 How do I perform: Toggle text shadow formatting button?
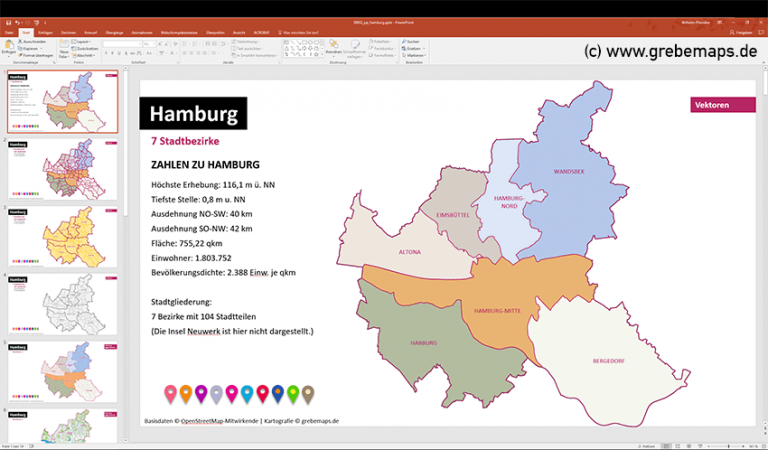tap(126, 53)
